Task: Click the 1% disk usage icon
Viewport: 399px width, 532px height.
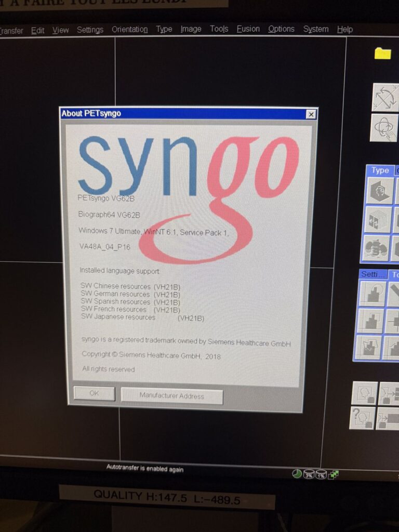Action: pyautogui.click(x=321, y=475)
